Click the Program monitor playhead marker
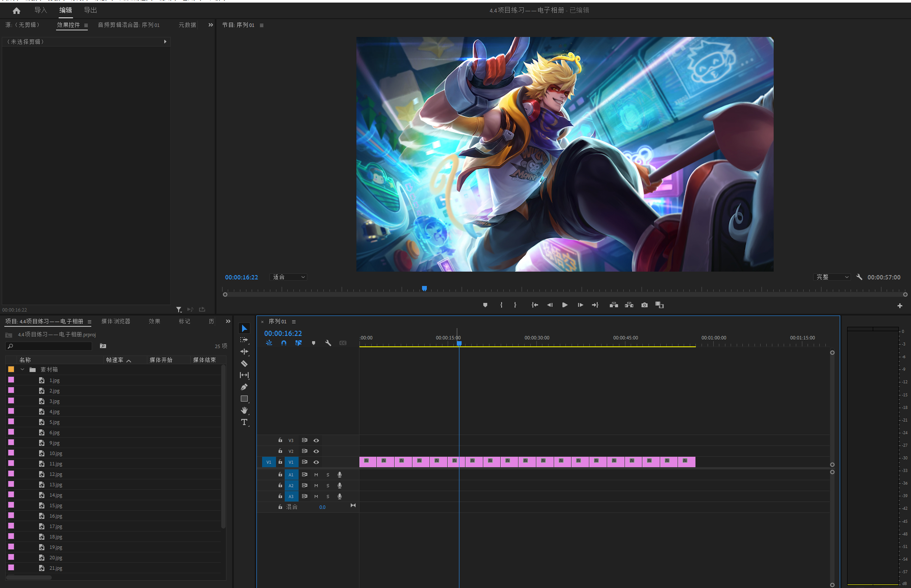911x588 pixels. [x=424, y=288]
